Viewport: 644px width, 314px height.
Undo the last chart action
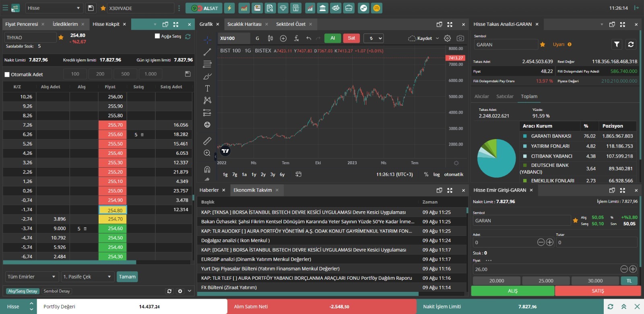click(x=309, y=38)
